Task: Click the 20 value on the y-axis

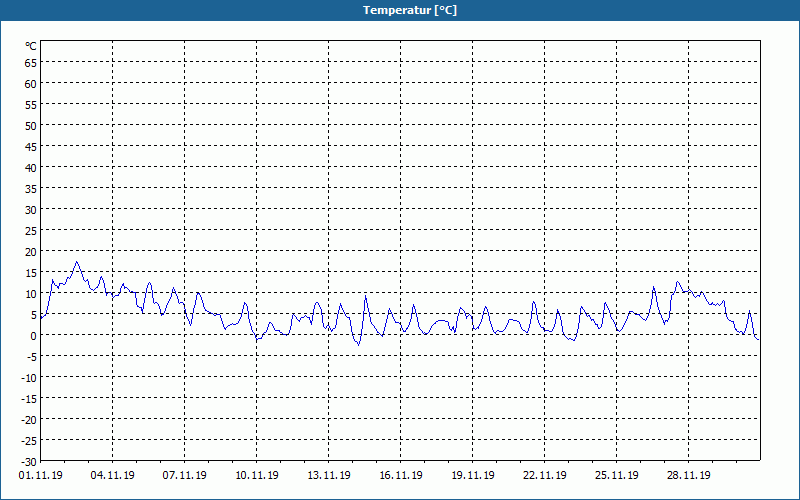Action: [x=31, y=252]
